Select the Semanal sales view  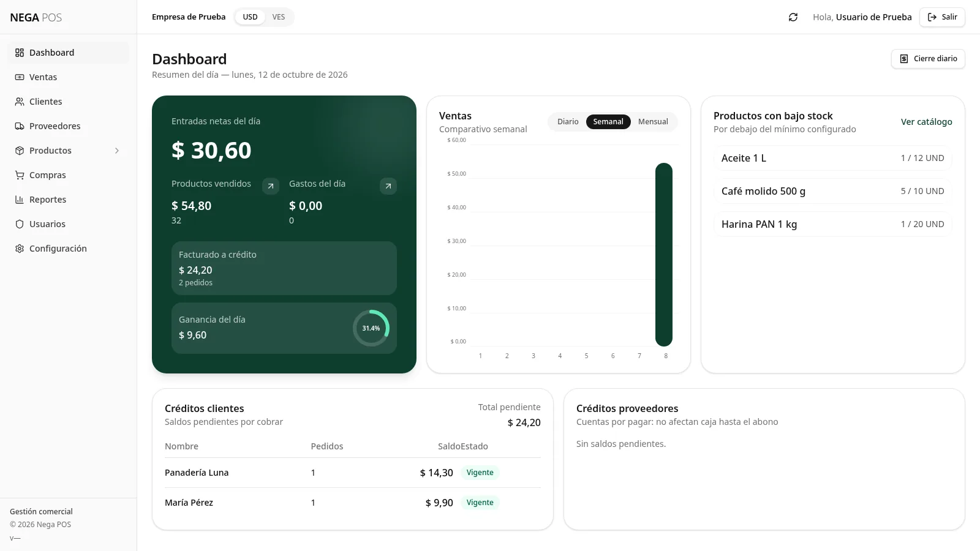click(x=608, y=122)
